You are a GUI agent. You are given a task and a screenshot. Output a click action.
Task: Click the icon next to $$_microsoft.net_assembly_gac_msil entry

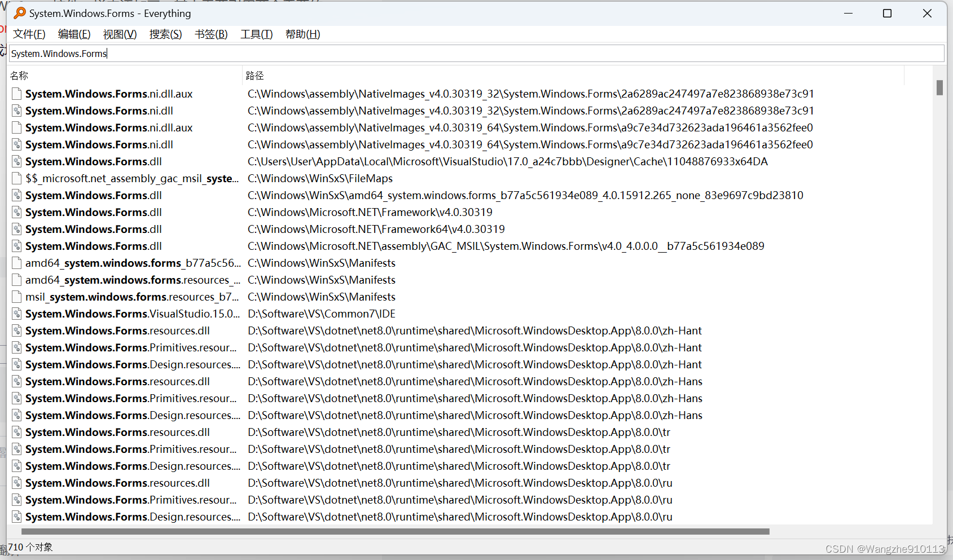pyautogui.click(x=16, y=178)
